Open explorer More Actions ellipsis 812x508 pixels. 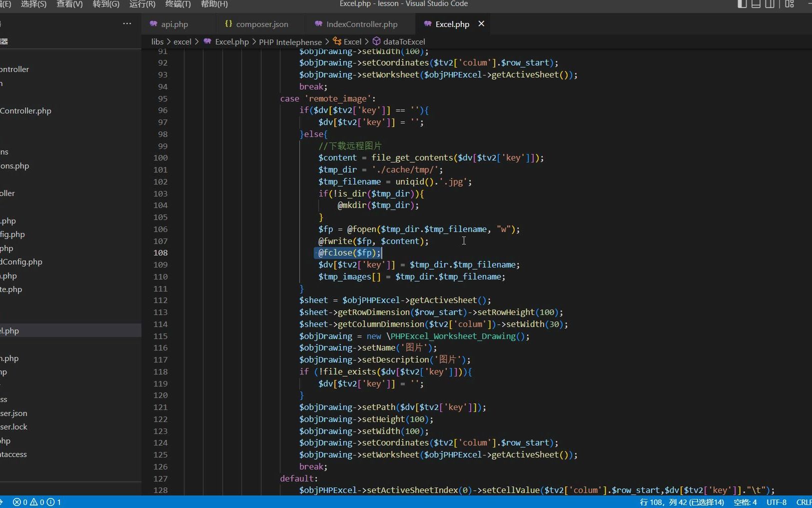[127, 23]
